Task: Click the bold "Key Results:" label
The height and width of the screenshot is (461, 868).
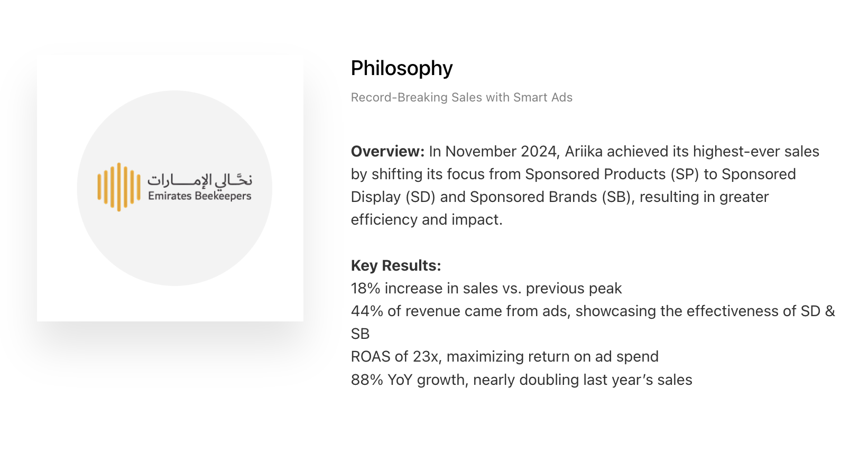Action: coord(396,265)
